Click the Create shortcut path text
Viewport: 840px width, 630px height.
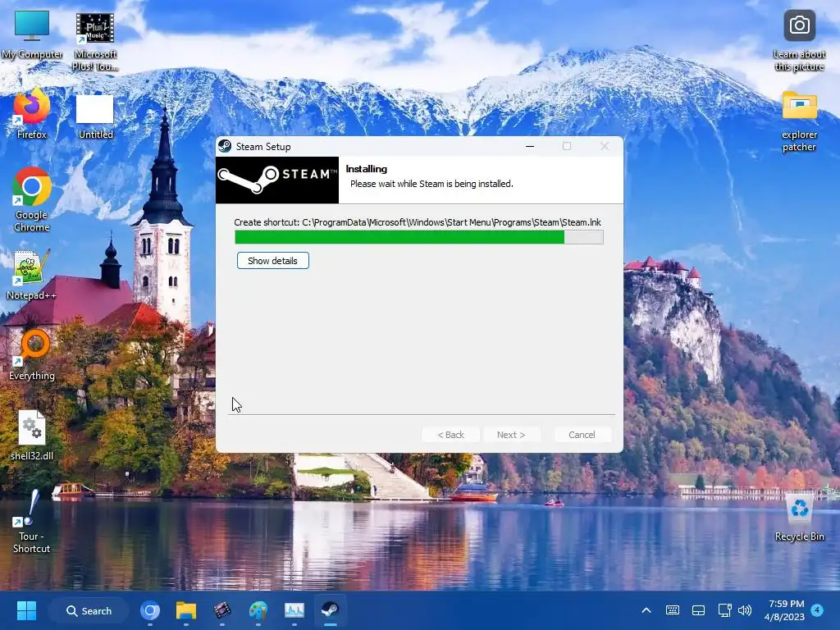pyautogui.click(x=418, y=222)
